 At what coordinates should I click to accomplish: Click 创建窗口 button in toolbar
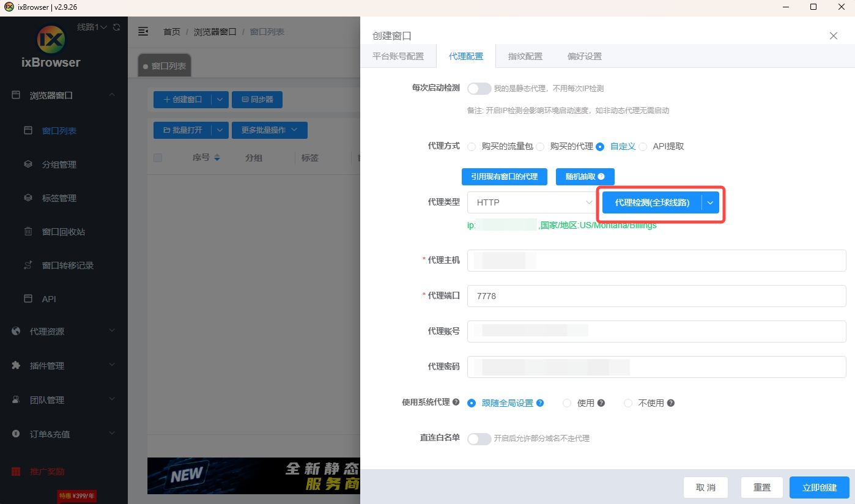click(183, 99)
